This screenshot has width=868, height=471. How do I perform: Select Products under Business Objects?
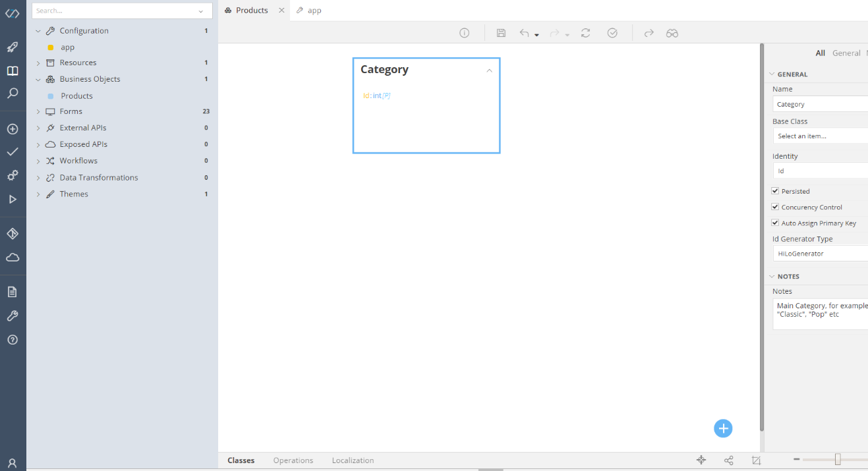click(x=76, y=96)
